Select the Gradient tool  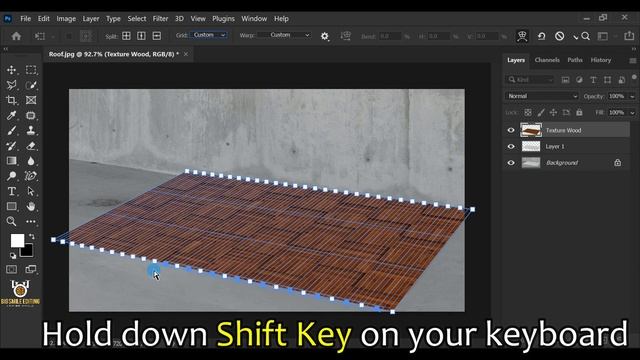click(11, 161)
